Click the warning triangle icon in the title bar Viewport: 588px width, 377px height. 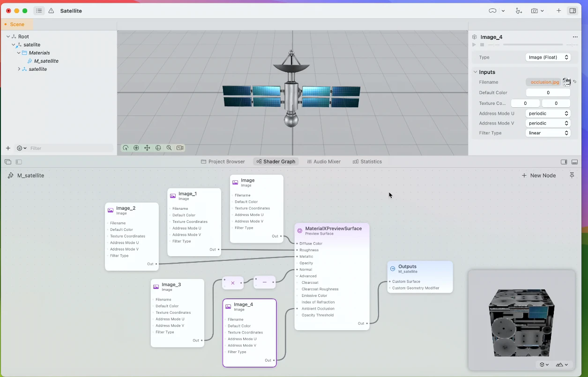click(51, 11)
